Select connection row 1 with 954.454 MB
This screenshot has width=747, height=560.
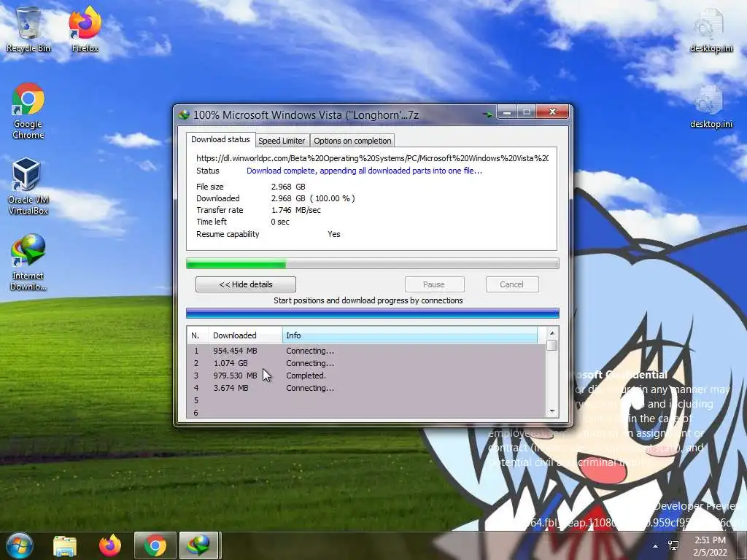[366, 351]
